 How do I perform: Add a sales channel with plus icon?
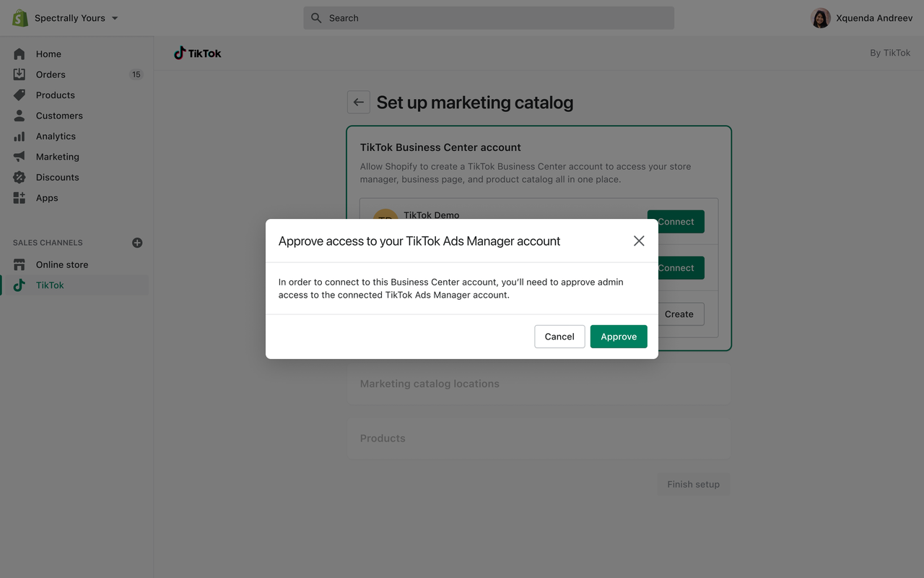click(137, 243)
